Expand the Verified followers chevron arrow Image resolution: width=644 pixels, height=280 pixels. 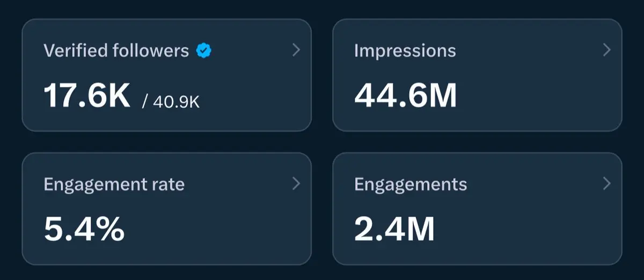(296, 50)
